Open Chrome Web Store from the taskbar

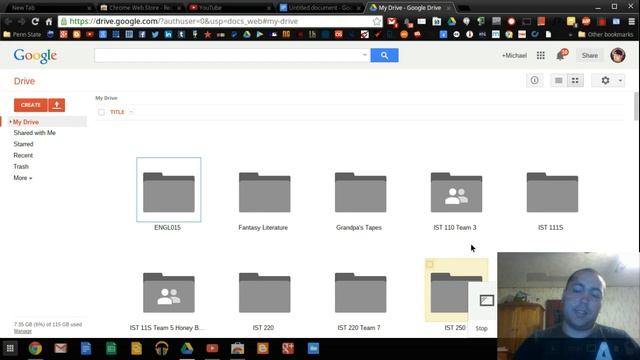point(238,348)
